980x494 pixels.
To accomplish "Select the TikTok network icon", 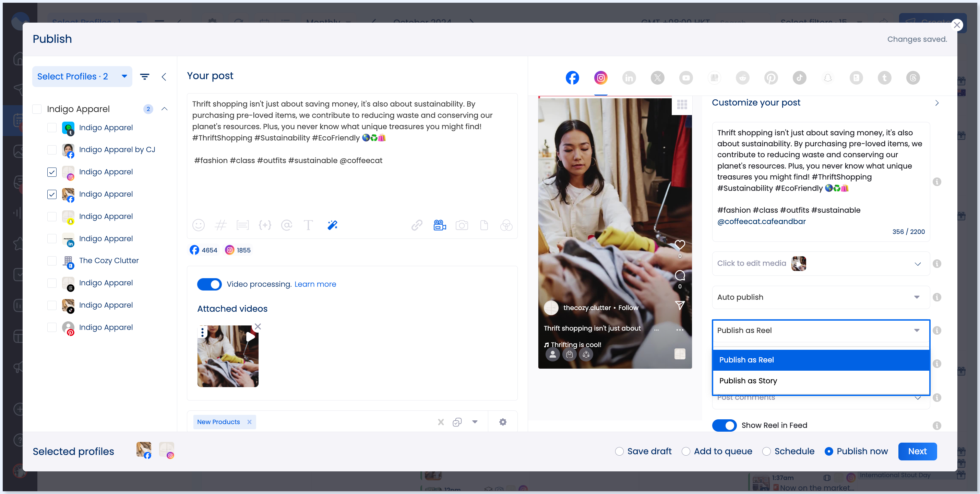I will pyautogui.click(x=799, y=78).
